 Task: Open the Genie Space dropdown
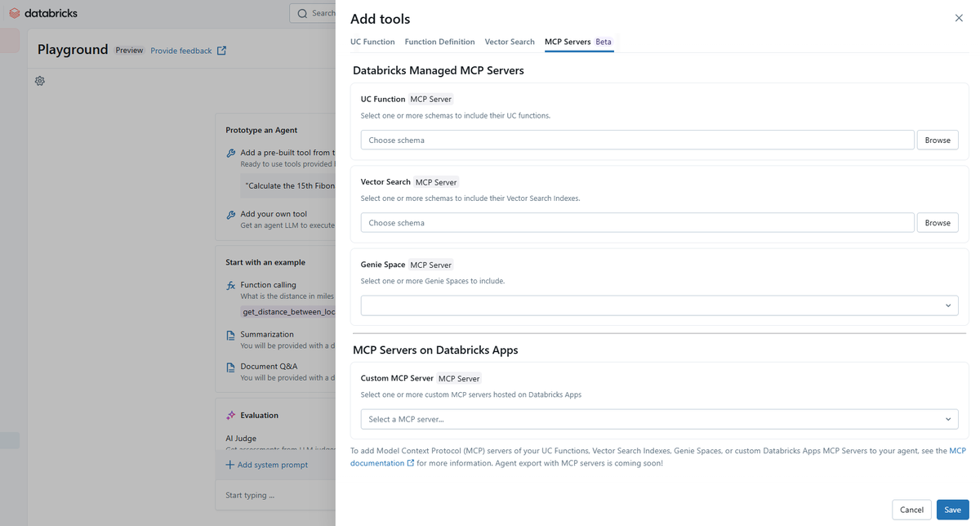point(659,305)
